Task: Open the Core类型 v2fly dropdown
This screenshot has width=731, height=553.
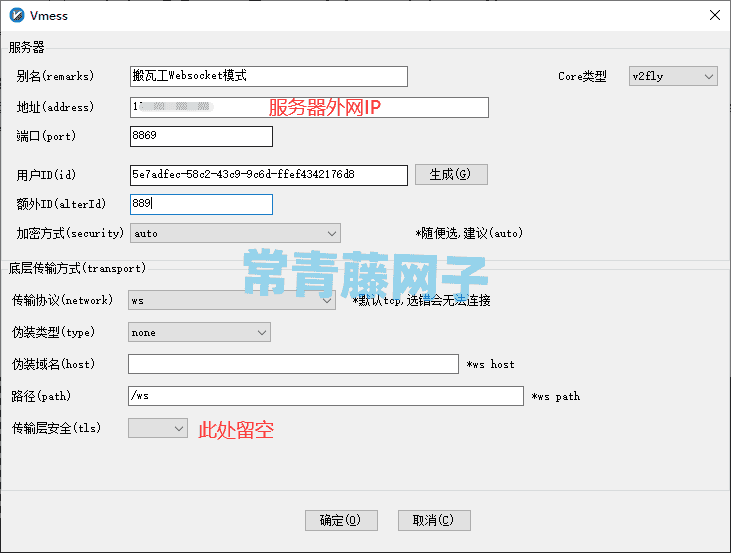Action: point(673,76)
